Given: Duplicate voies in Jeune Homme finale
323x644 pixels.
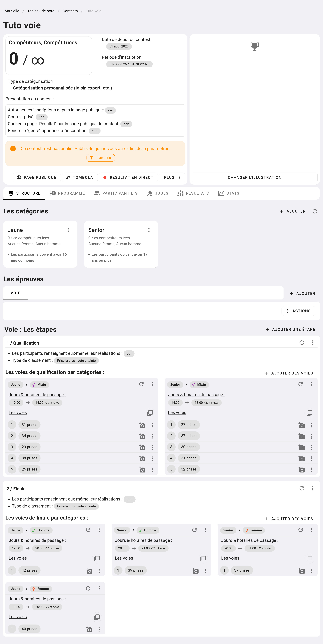Looking at the screenshot, I should click(97, 558).
